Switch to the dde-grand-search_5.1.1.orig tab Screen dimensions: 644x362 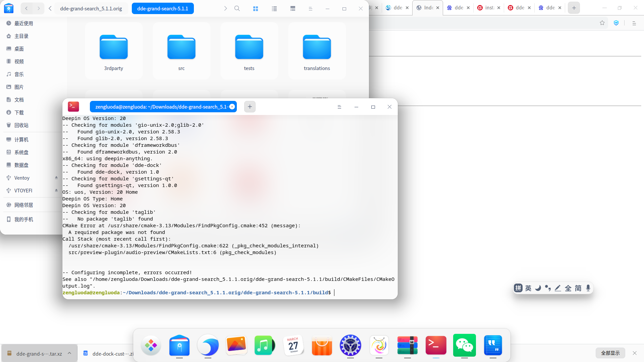tap(91, 9)
